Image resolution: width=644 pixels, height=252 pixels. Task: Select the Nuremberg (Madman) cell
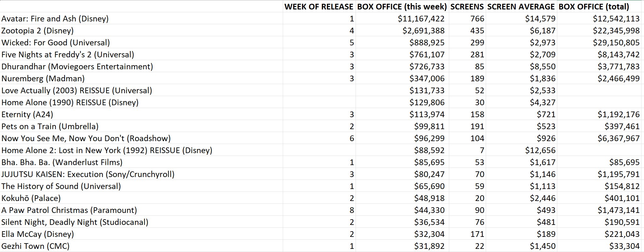pos(43,78)
